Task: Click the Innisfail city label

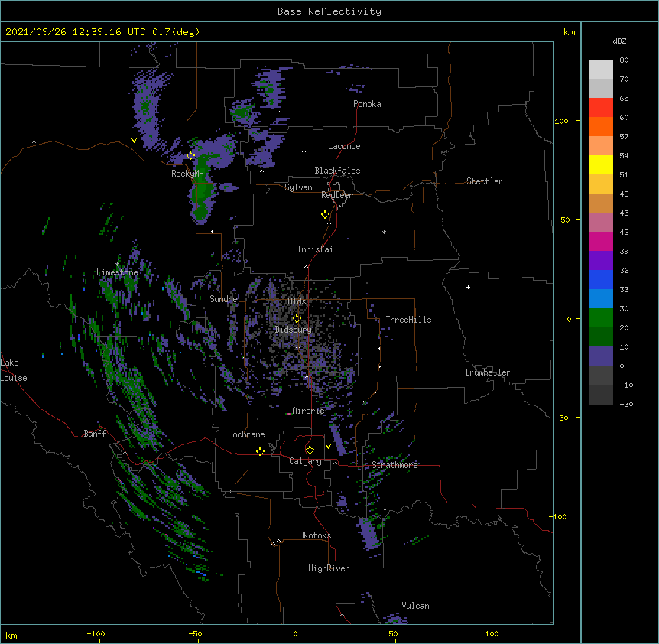Action: [317, 249]
